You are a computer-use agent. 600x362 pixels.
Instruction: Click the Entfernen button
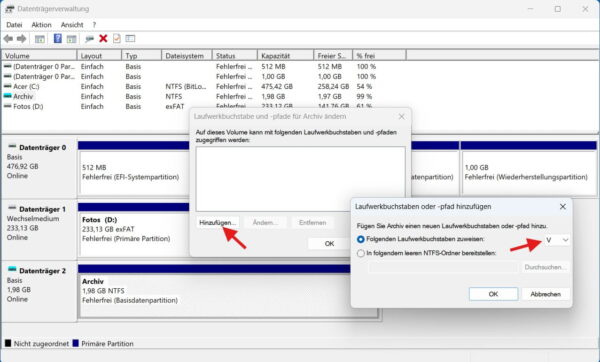click(313, 223)
